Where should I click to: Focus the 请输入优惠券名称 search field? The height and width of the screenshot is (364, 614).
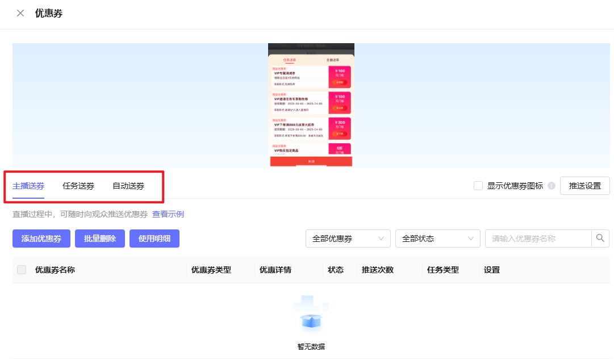(537, 239)
